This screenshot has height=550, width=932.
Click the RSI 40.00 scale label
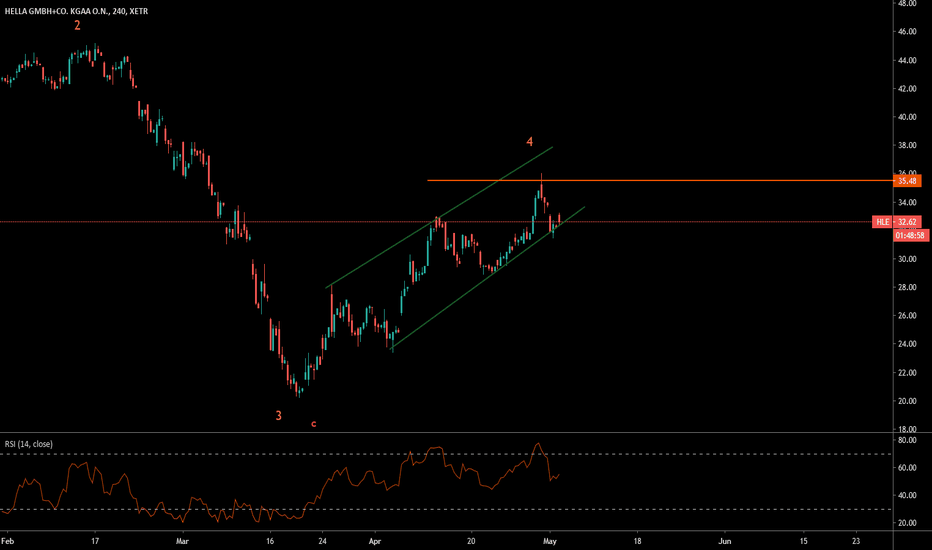907,495
